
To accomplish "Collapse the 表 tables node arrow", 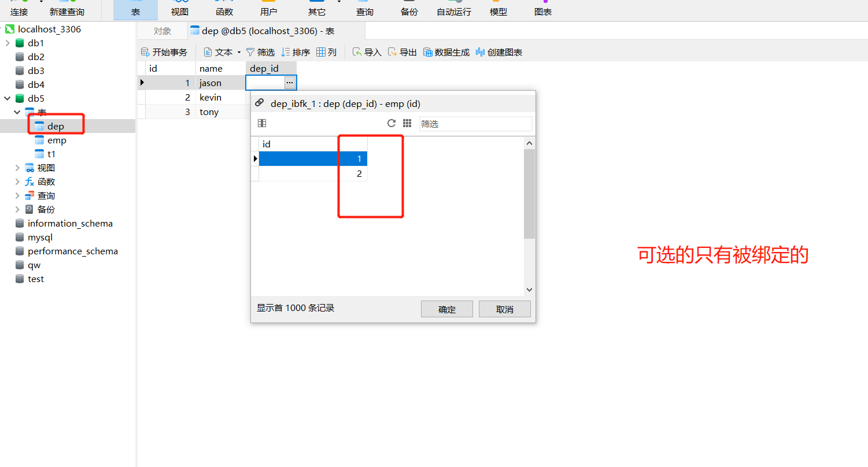I will tap(17, 112).
